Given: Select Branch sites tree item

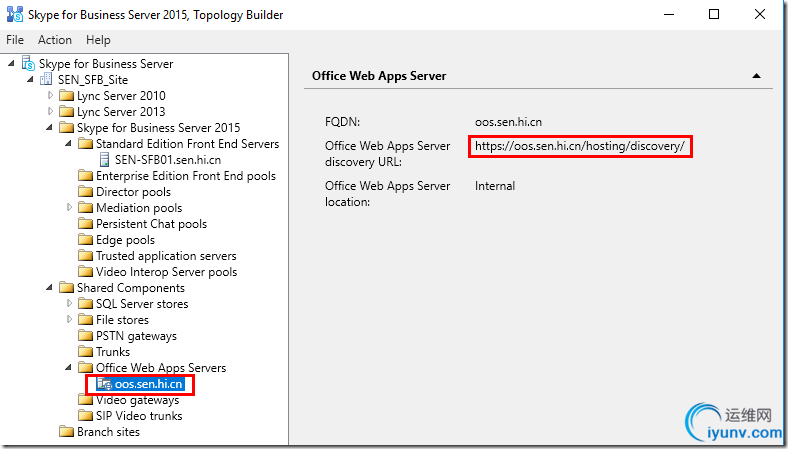Looking at the screenshot, I should click(x=108, y=432).
